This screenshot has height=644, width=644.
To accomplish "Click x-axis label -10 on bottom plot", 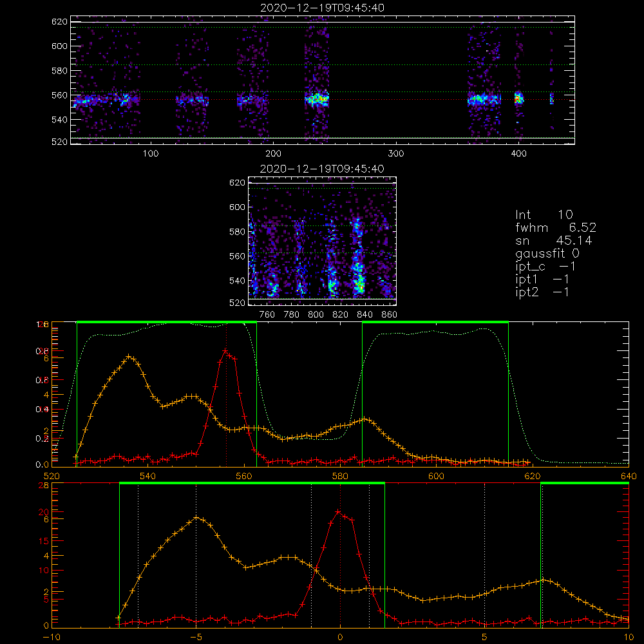I will [x=52, y=637].
